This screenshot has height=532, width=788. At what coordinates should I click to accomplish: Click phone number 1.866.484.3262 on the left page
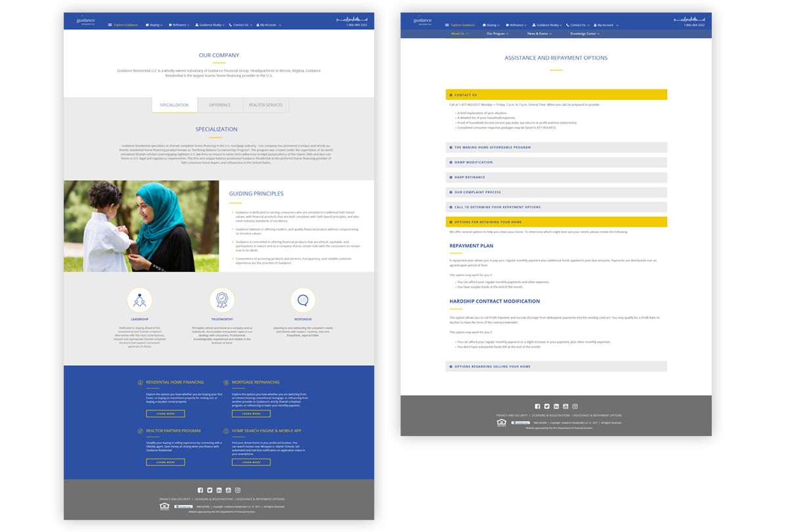tap(357, 25)
